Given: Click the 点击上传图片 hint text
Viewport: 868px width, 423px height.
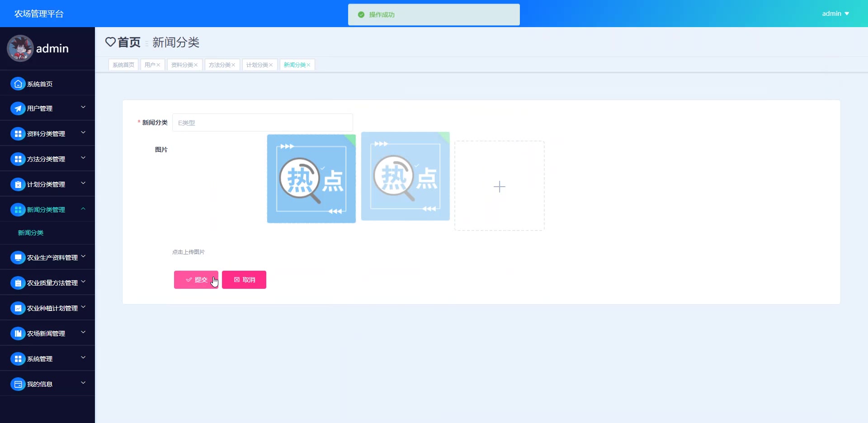Looking at the screenshot, I should [189, 252].
